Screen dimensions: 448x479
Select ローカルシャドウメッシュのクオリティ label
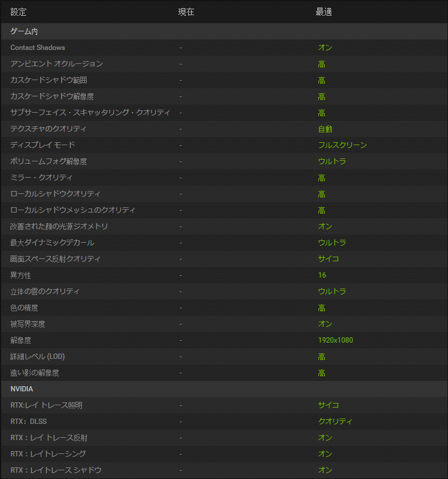click(x=73, y=210)
